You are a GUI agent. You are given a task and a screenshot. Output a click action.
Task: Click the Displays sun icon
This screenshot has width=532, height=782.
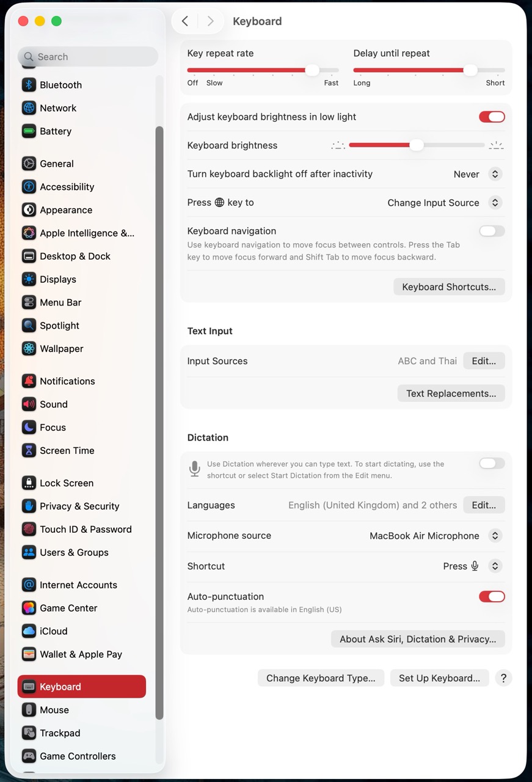(29, 279)
